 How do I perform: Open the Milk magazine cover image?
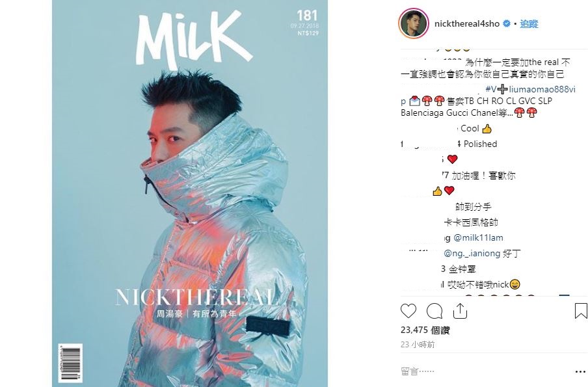[190, 194]
